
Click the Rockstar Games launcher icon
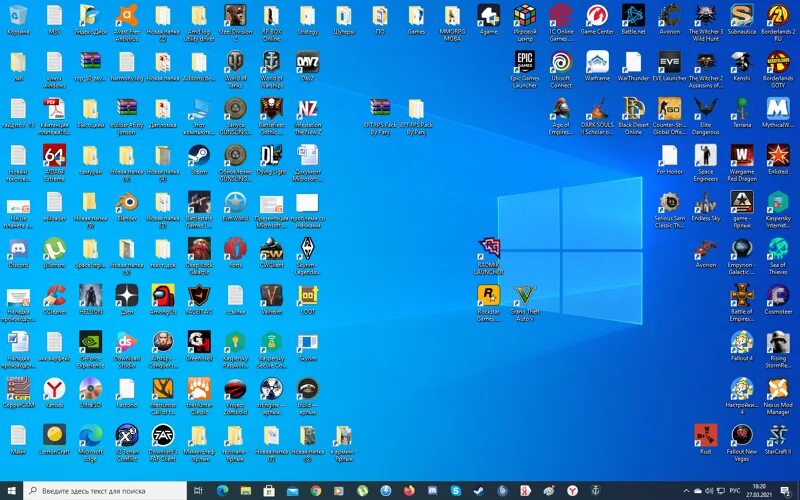coord(488,295)
